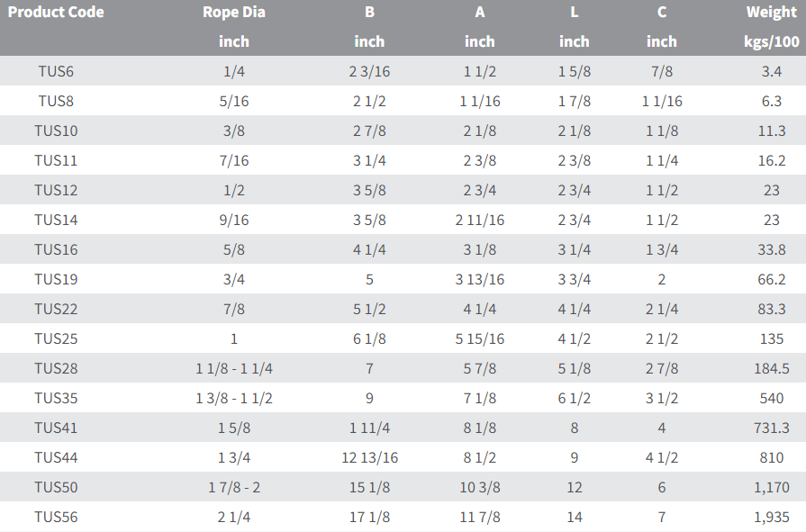Click product code TUS10
Screen dimensions: 806x532
pos(56,131)
